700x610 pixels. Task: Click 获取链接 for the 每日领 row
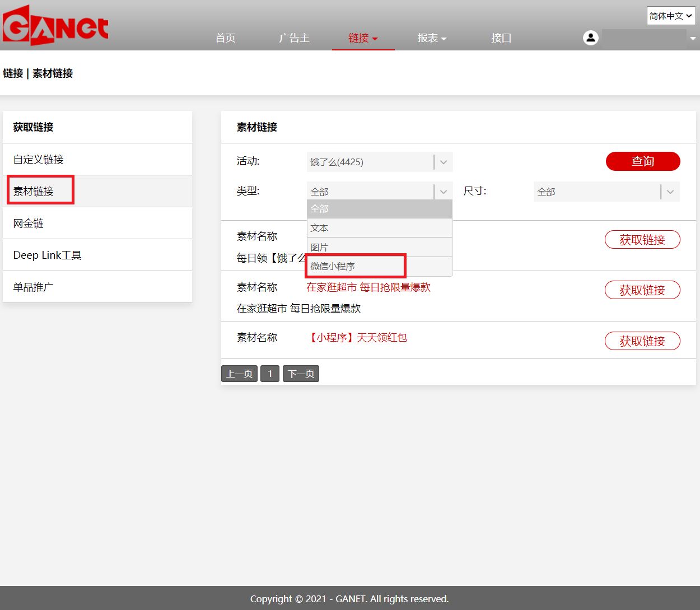click(642, 240)
